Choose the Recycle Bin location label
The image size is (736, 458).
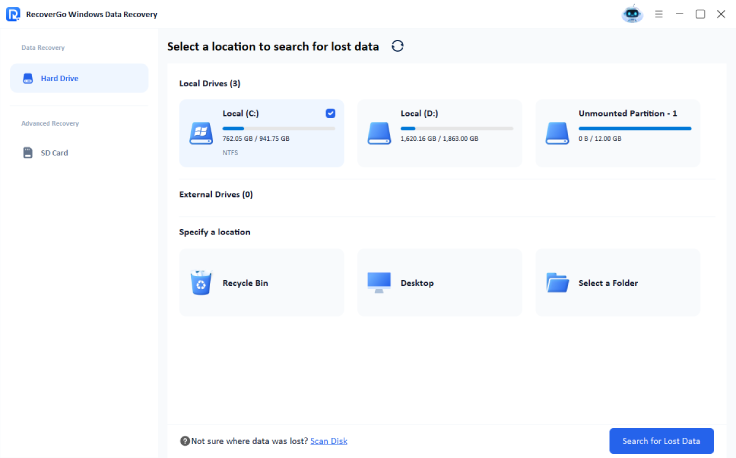click(x=245, y=283)
